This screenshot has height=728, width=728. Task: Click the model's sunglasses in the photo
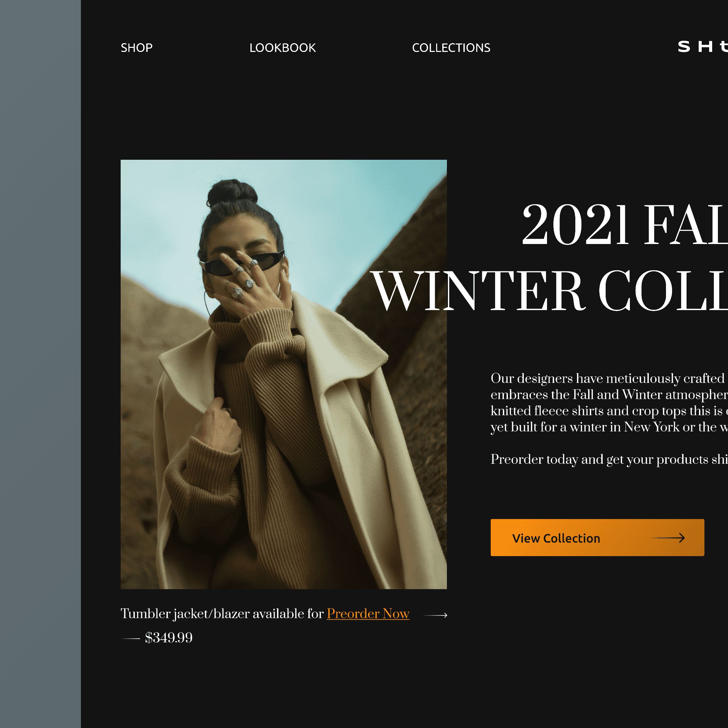(x=242, y=263)
